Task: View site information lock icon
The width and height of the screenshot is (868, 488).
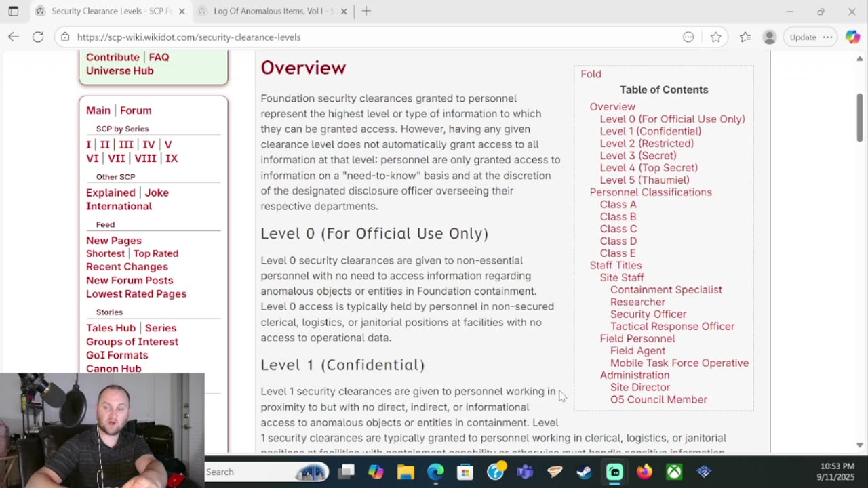Action: (65, 37)
